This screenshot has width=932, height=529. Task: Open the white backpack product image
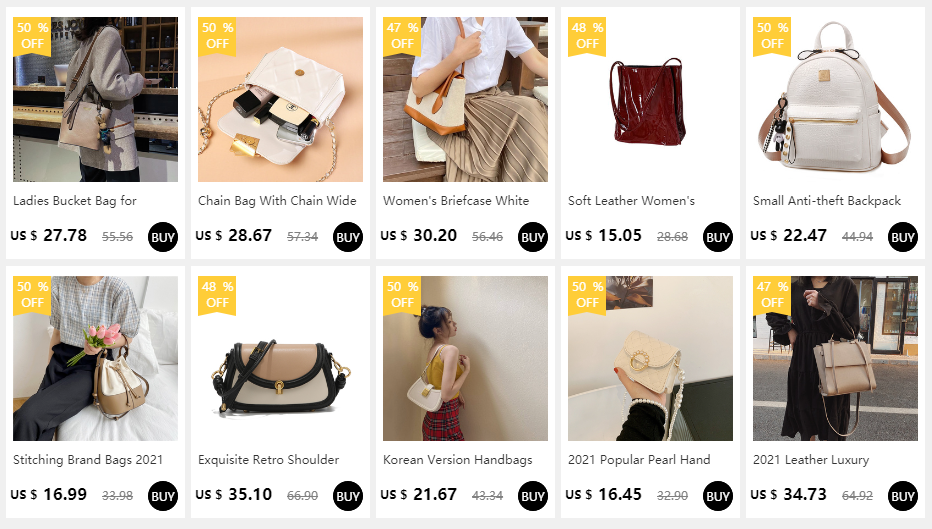[835, 99]
